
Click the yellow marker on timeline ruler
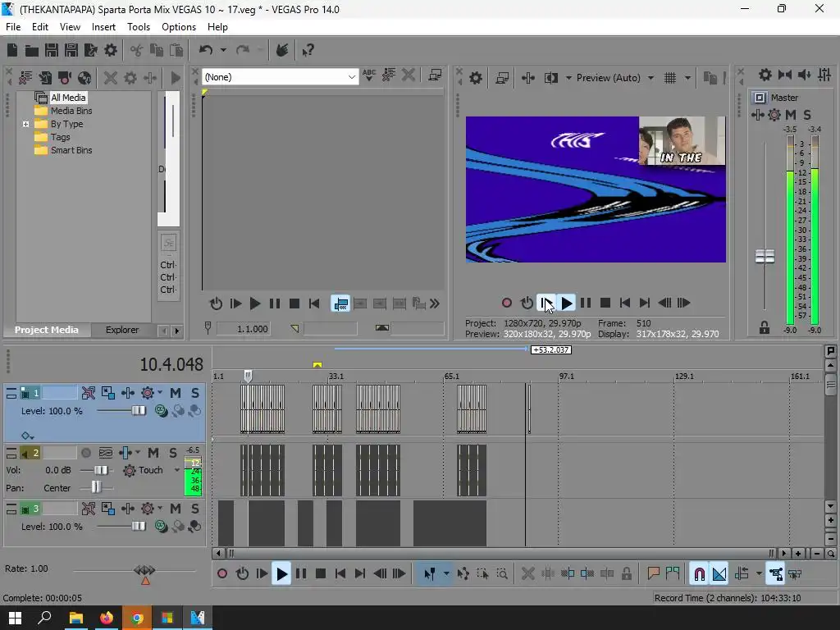(317, 365)
